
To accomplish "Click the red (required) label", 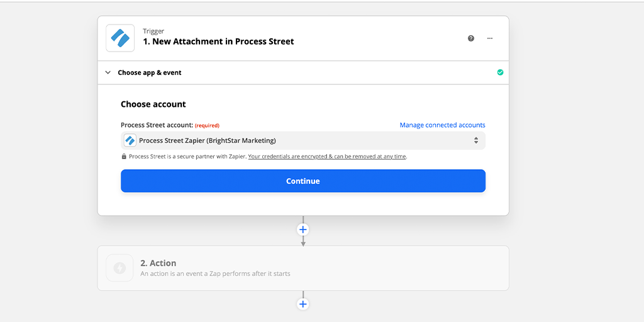I will 207,126.
